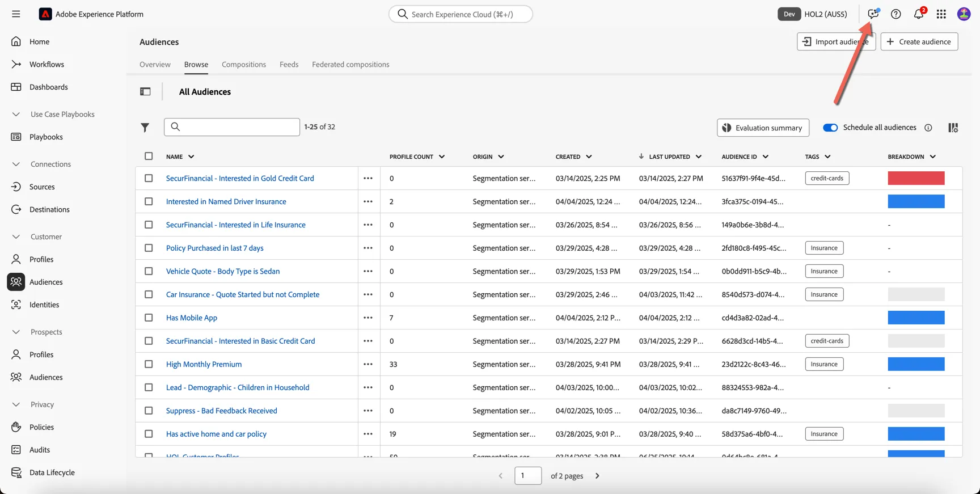Check the Suppress - Bad Feedback Received row

tap(149, 411)
